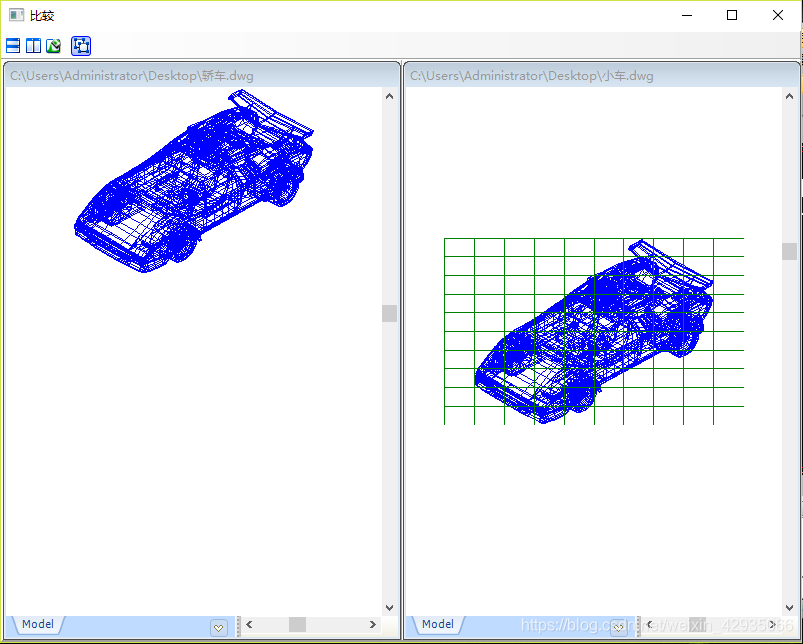Click the green overlay/highlight differences icon
Image resolution: width=803 pixels, height=644 pixels.
pyautogui.click(x=54, y=46)
